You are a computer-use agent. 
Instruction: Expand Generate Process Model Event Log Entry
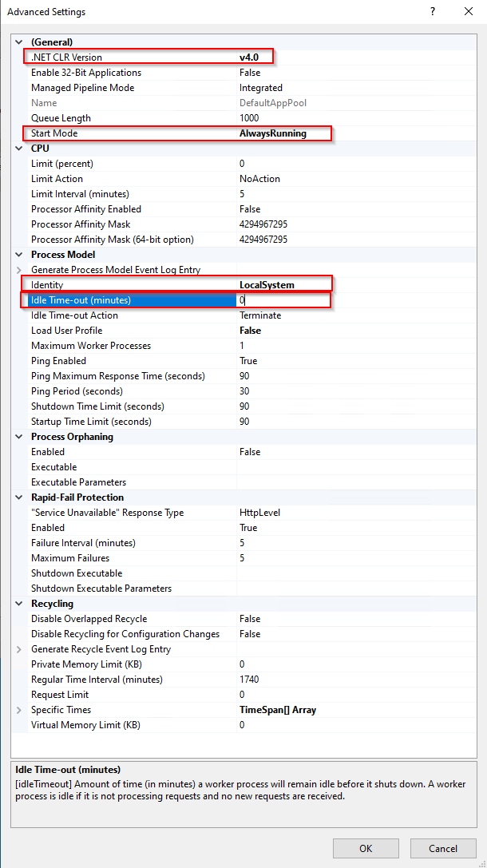[x=19, y=270]
